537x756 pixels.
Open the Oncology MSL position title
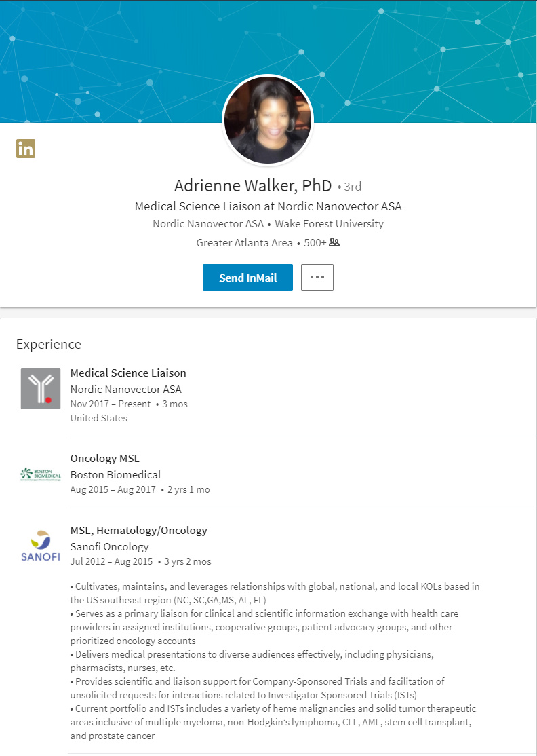[104, 459]
